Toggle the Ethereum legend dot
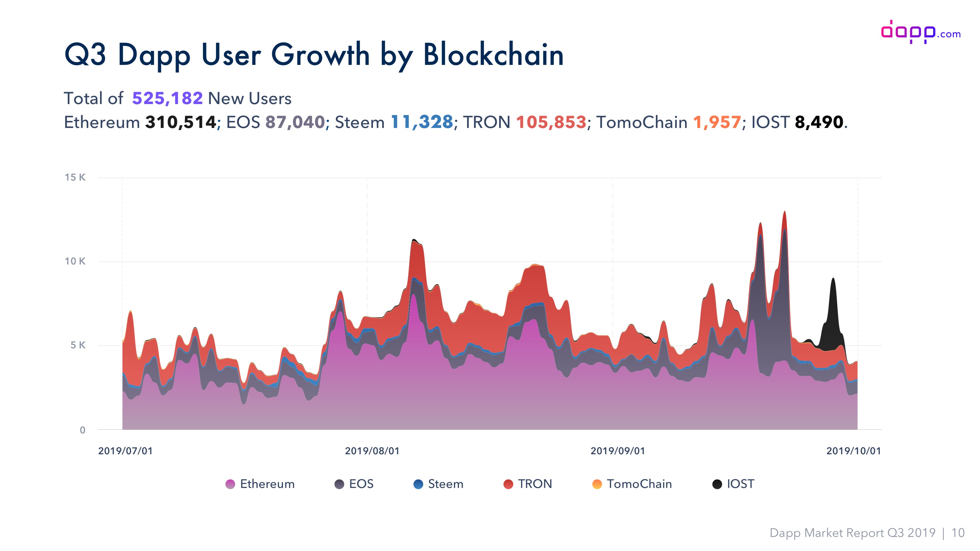980x551 pixels. click(230, 484)
